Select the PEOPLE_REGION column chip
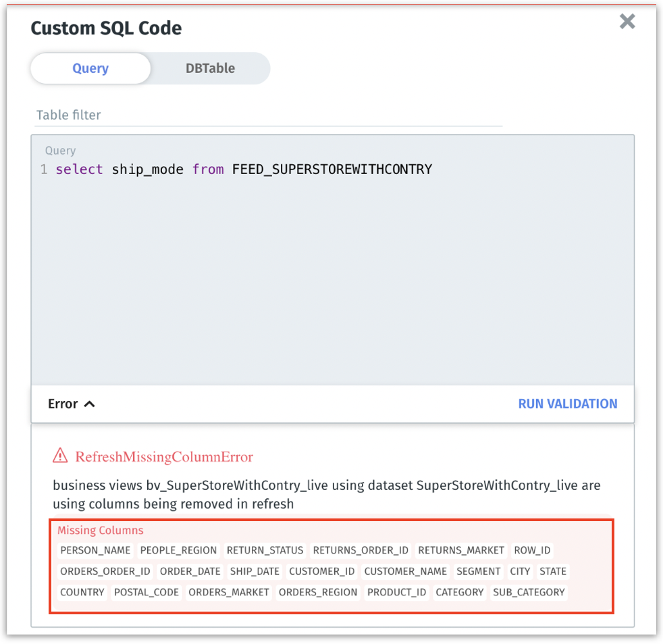Screen dimensions: 663x644 178,550
